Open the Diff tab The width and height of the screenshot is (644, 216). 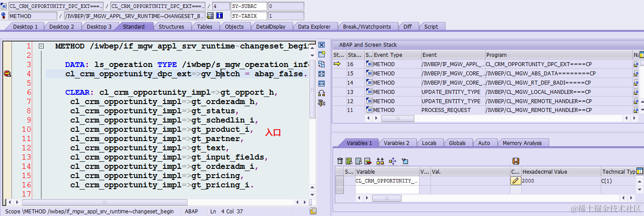pyautogui.click(x=408, y=26)
